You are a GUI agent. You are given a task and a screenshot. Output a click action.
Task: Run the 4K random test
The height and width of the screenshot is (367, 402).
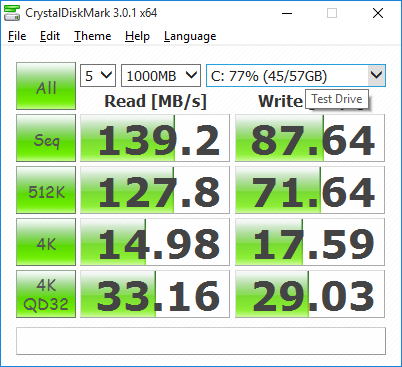pyautogui.click(x=46, y=242)
